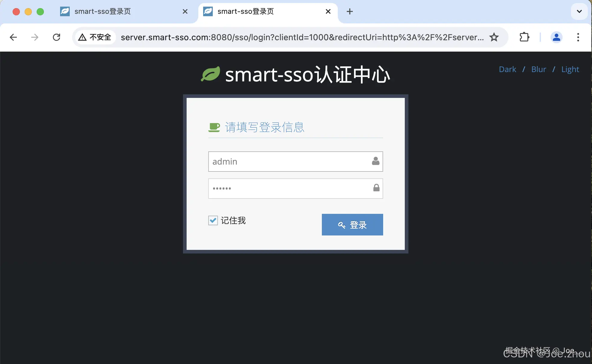Screen dimensions: 592x364
Task: Select the Blur theme option
Action: pos(539,69)
